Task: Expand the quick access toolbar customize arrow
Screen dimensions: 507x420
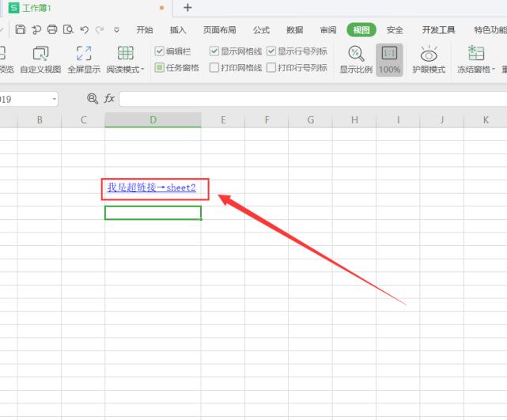Action: tap(117, 30)
